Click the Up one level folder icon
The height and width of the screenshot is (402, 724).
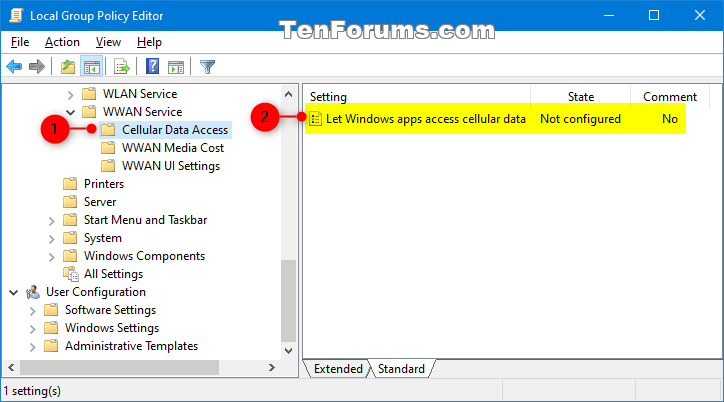coord(68,67)
